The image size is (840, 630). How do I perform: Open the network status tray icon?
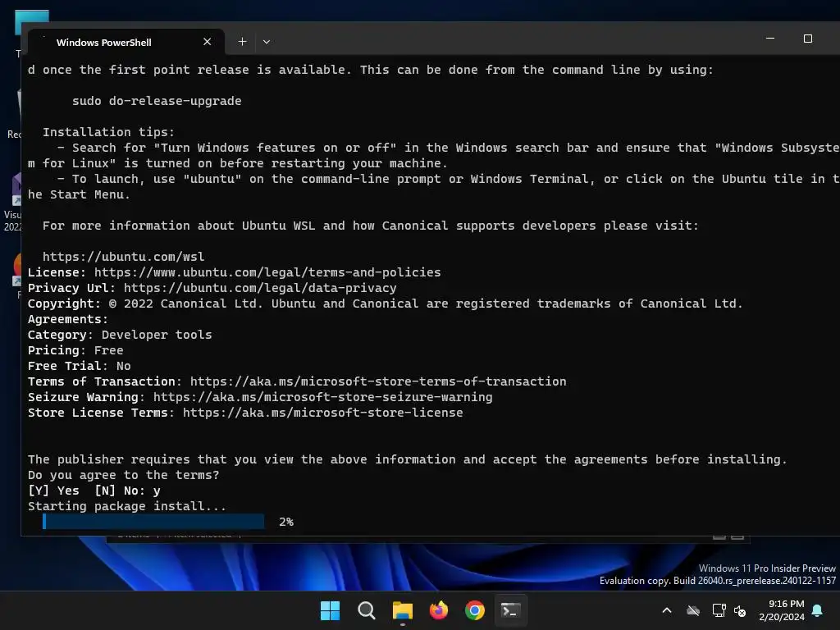[x=719, y=610]
